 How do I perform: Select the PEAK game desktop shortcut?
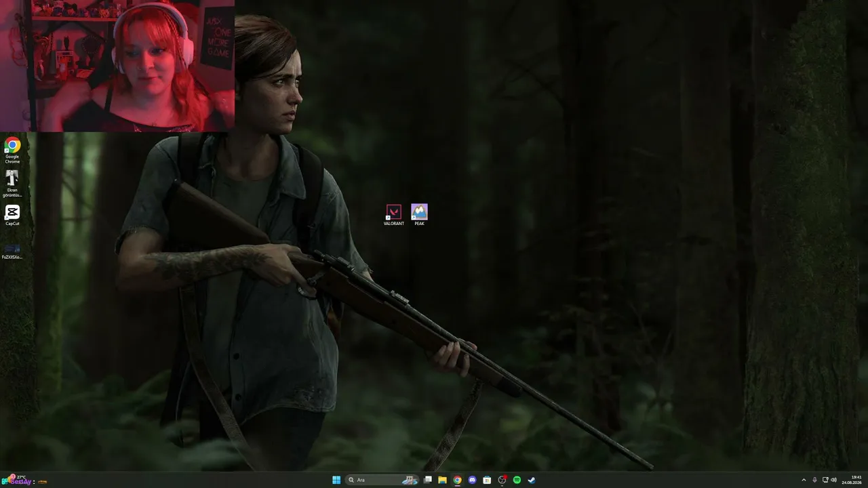pos(419,215)
